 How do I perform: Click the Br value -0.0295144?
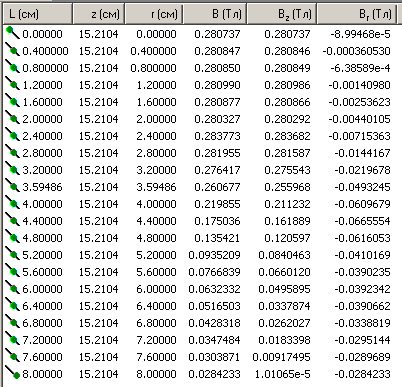pos(362,340)
